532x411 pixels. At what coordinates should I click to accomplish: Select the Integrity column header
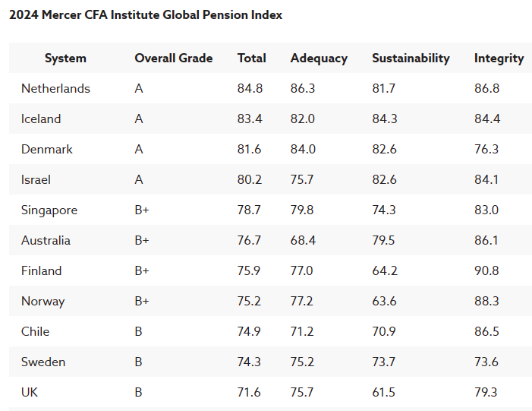coord(499,58)
